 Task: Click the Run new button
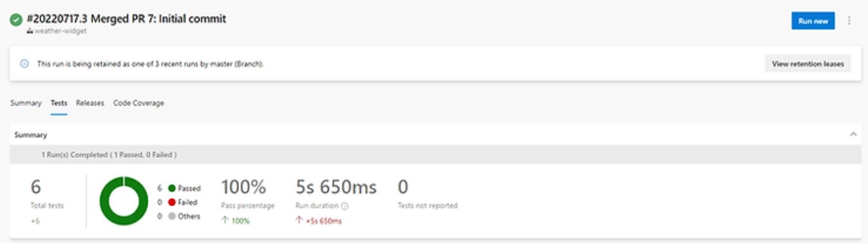click(813, 21)
